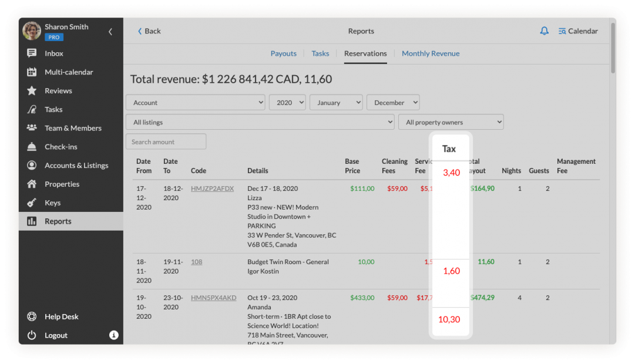This screenshot has width=635, height=364.
Task: Switch to the Monthly Revenue tab
Action: [x=431, y=53]
